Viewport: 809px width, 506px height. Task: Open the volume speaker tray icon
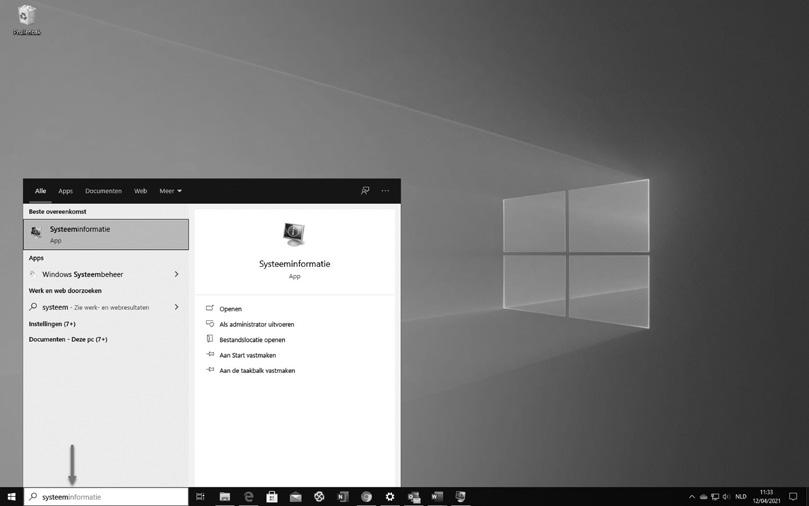pos(726,497)
